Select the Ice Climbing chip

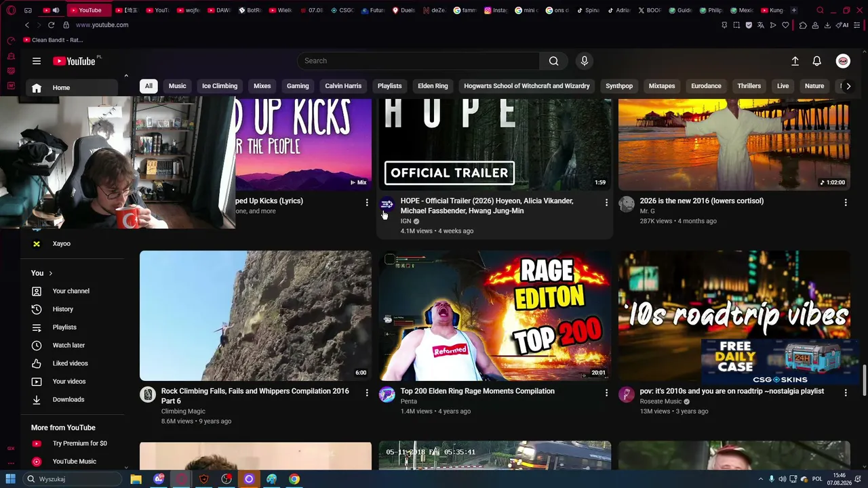click(220, 86)
